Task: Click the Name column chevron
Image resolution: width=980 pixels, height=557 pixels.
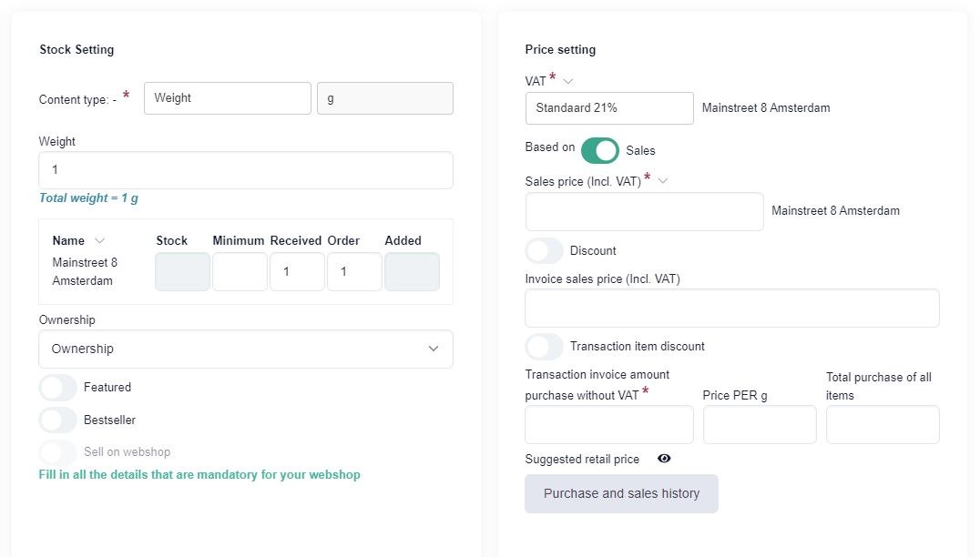Action: (x=100, y=241)
